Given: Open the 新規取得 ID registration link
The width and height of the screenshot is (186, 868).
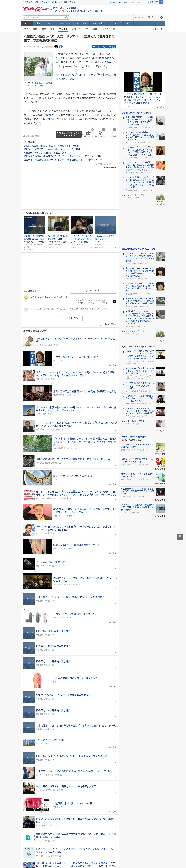Looking at the screenshot, I should 72,8.
